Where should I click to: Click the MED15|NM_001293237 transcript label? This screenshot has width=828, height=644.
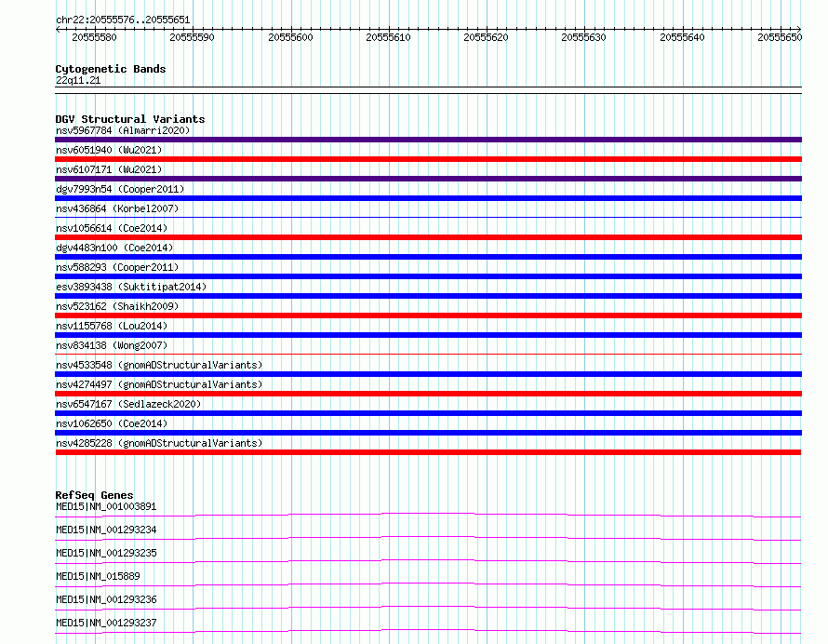(106, 623)
